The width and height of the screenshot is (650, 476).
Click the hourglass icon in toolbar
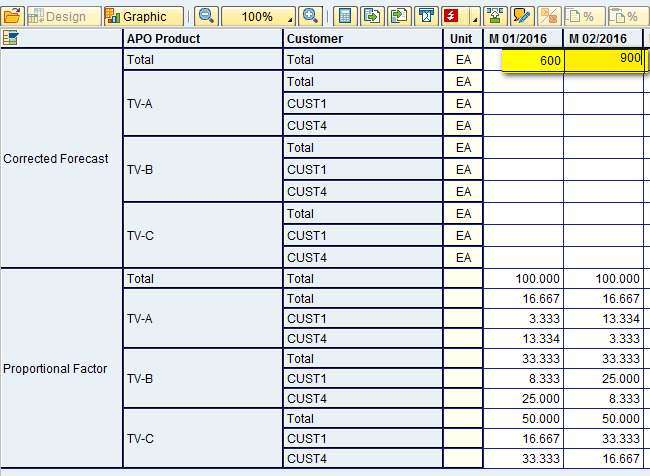tap(426, 16)
